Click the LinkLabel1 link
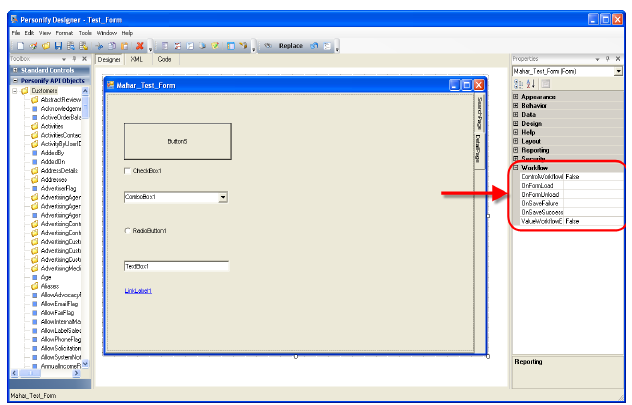The height and width of the screenshot is (405, 632). pos(139,291)
